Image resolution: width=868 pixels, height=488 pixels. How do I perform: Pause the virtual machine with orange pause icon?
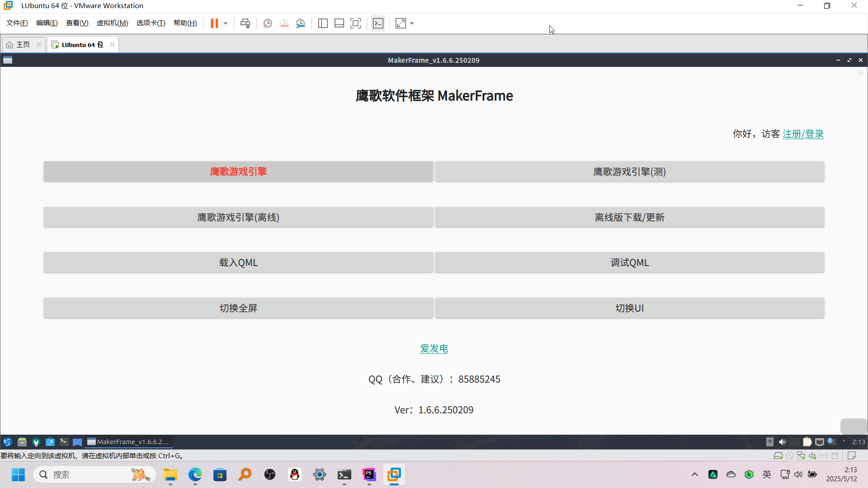214,23
